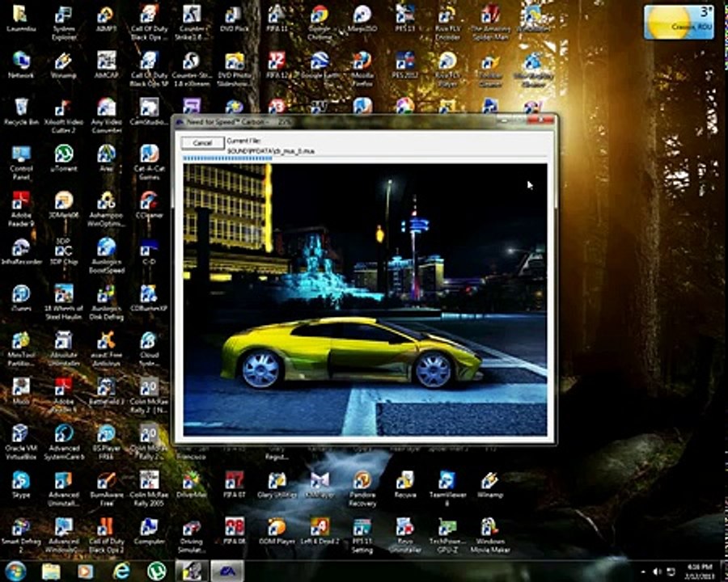Select the Google Earth desktop icon

tap(320, 65)
